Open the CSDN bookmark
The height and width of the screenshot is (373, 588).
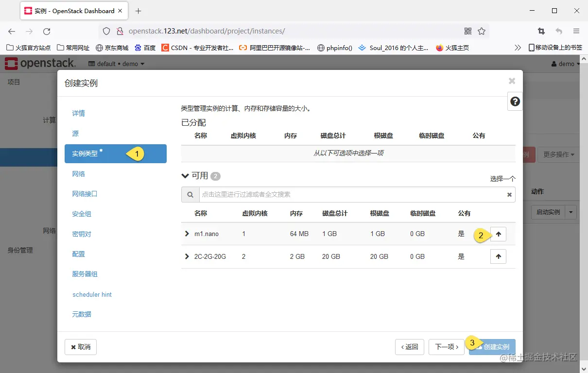197,48
